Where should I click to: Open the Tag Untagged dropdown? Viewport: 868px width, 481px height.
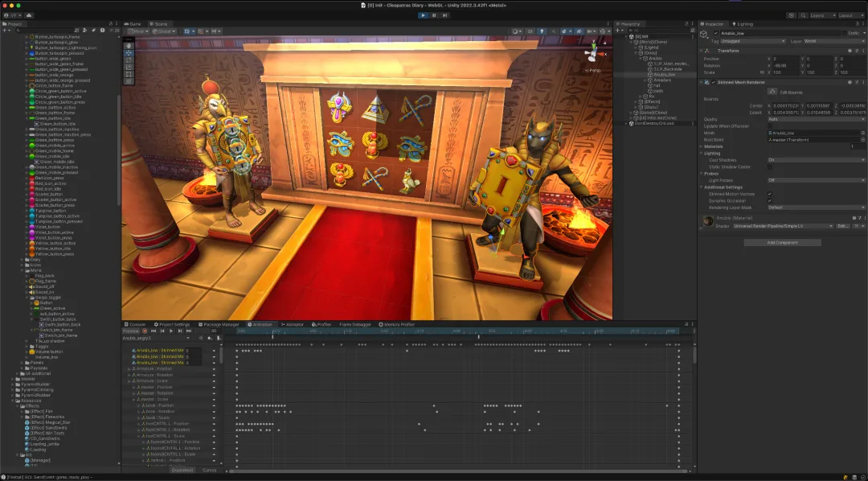tap(753, 41)
